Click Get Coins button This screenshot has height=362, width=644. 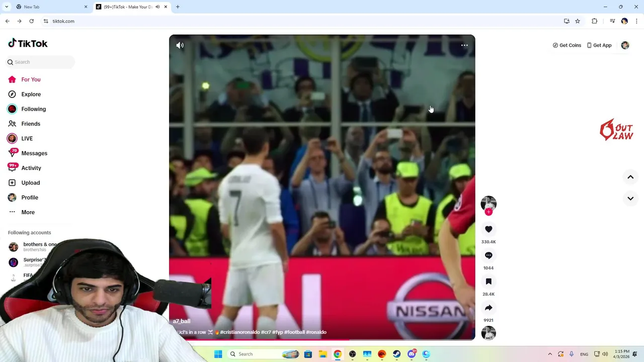(567, 45)
